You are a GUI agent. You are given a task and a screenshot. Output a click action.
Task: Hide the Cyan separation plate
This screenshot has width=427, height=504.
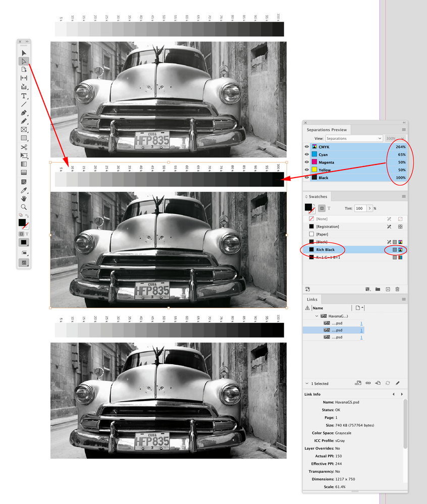pyautogui.click(x=306, y=155)
